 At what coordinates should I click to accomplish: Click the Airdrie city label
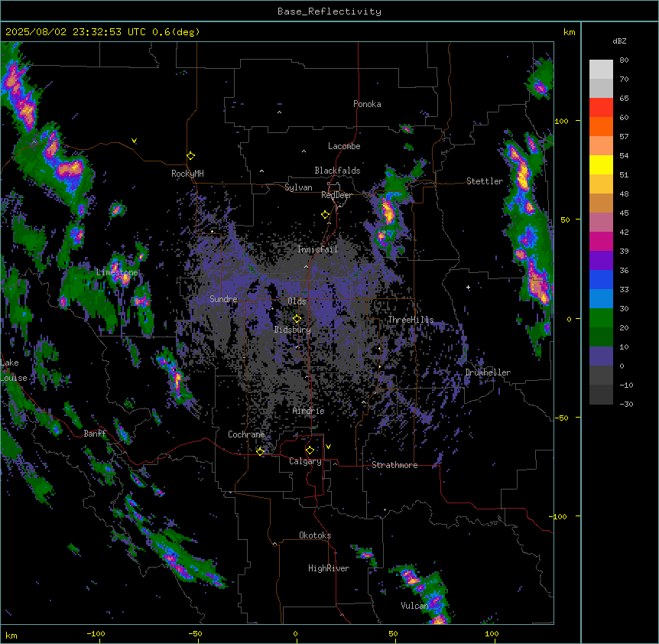(x=309, y=411)
